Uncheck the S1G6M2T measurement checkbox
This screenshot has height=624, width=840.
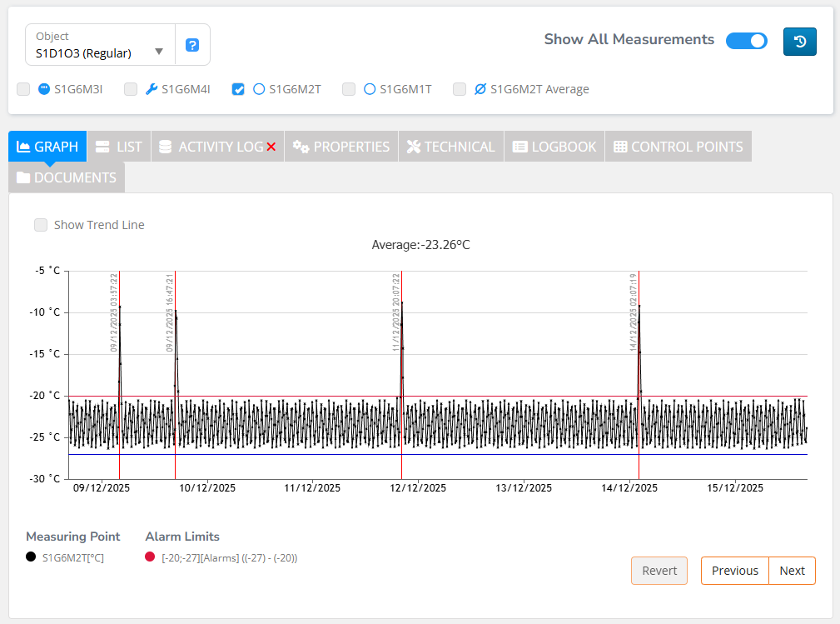[x=238, y=89]
